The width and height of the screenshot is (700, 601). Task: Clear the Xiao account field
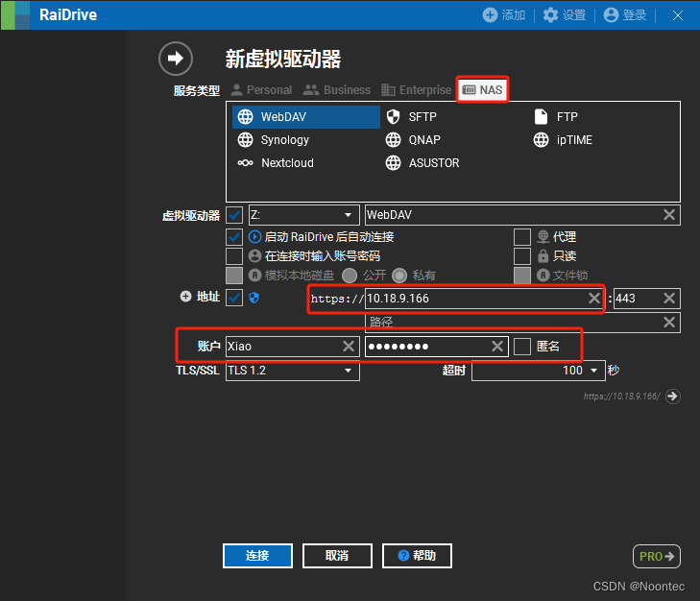(x=349, y=346)
